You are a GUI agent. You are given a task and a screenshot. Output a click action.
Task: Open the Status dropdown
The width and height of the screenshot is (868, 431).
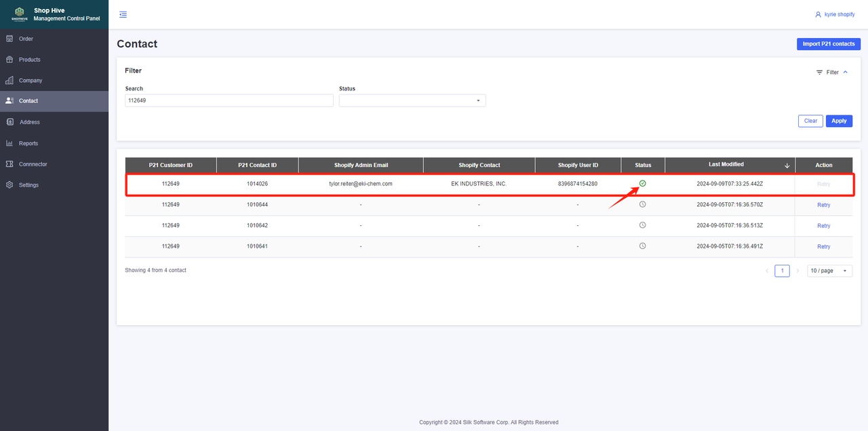[x=412, y=100]
